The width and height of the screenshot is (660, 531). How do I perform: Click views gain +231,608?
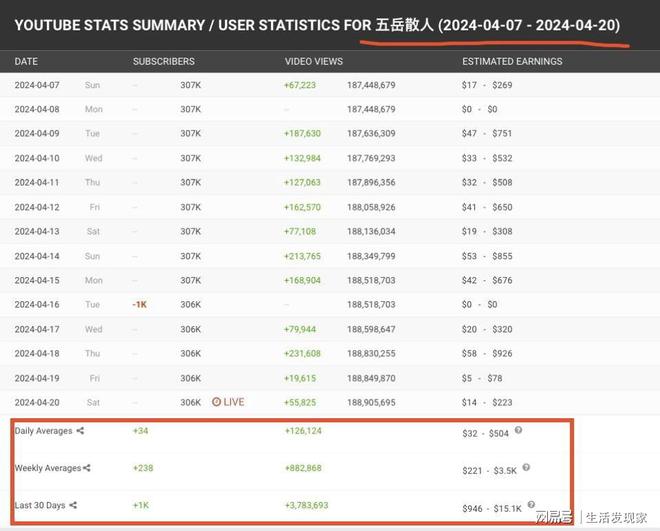pyautogui.click(x=302, y=353)
